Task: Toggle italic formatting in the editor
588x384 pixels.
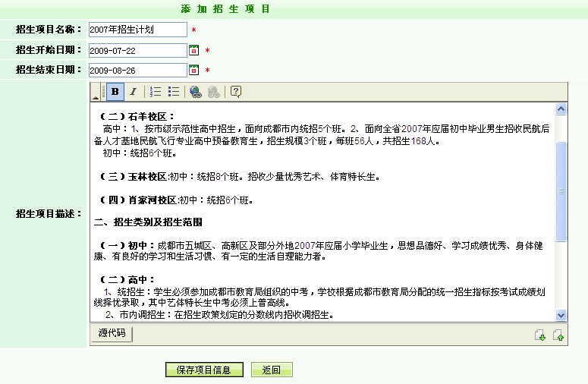Action: tap(133, 92)
